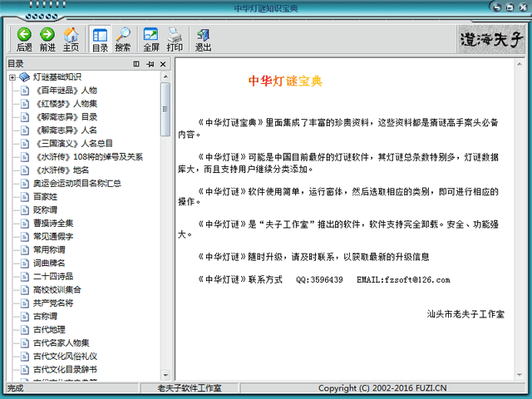Click the 前进 (Forward) green arrow button
Image resolution: width=532 pixels, height=399 pixels.
pyautogui.click(x=47, y=39)
